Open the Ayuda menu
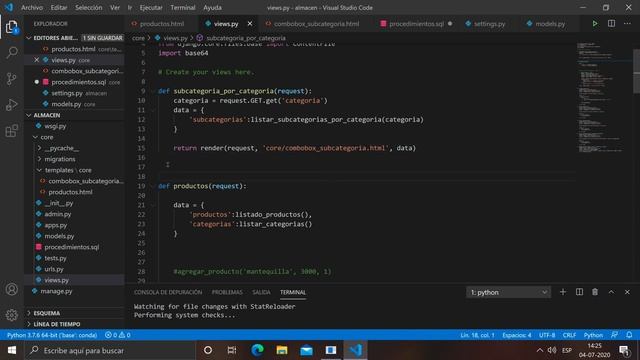The height and width of the screenshot is (360, 640). point(212,7)
